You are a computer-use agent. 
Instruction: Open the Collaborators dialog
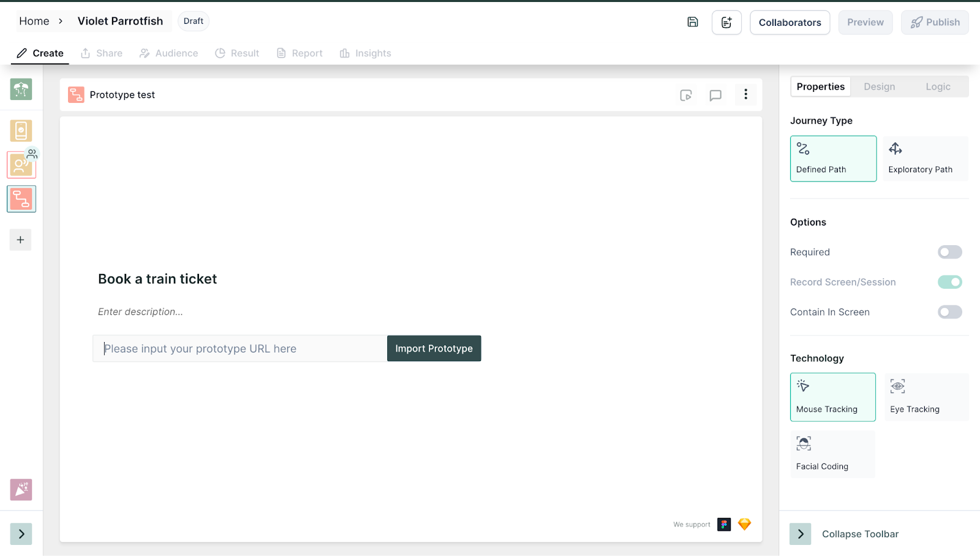(790, 22)
